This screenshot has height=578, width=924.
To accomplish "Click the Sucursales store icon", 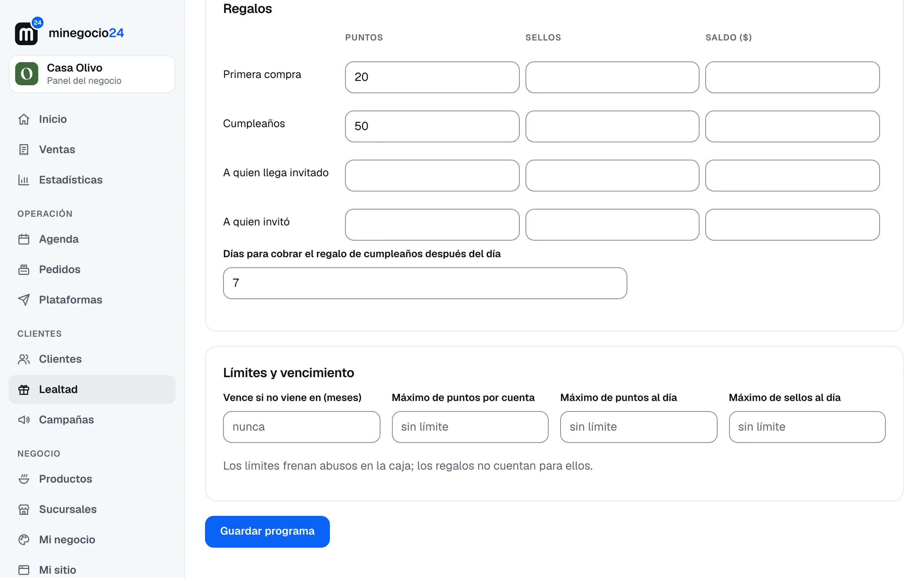I will (x=24, y=510).
